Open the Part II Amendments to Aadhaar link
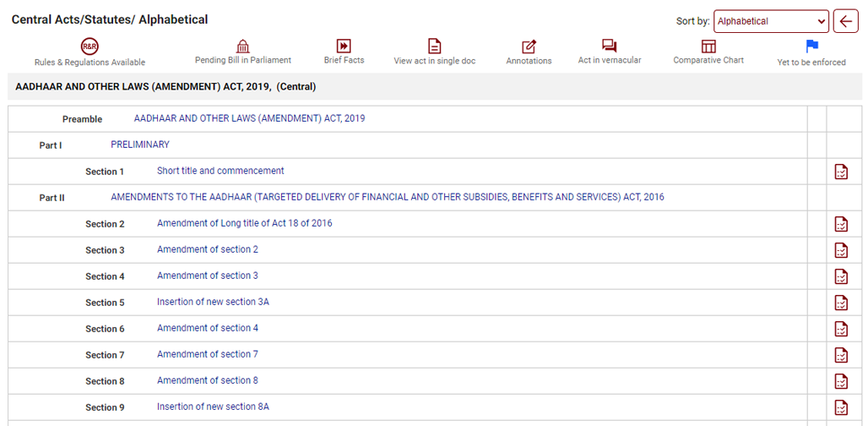The image size is (868, 426). tap(387, 197)
